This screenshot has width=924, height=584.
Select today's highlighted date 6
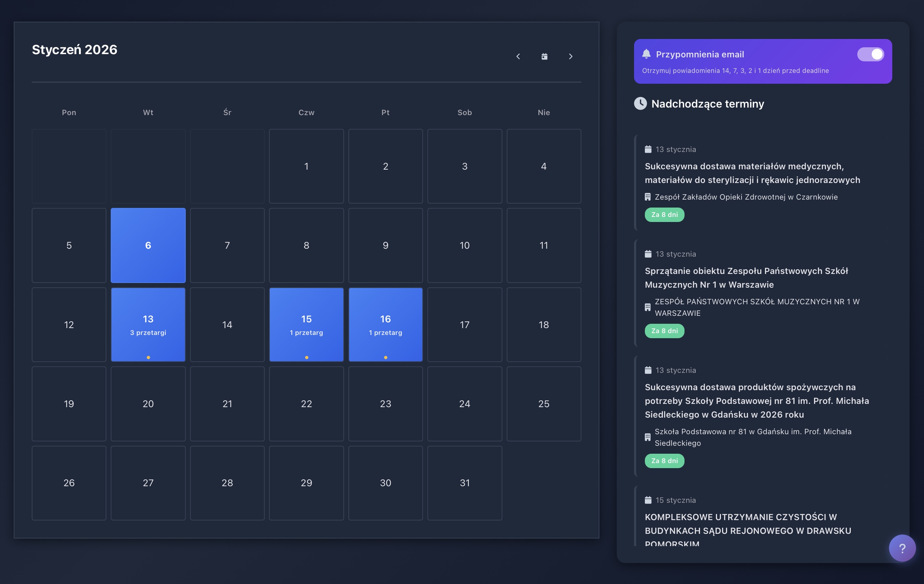coord(148,245)
